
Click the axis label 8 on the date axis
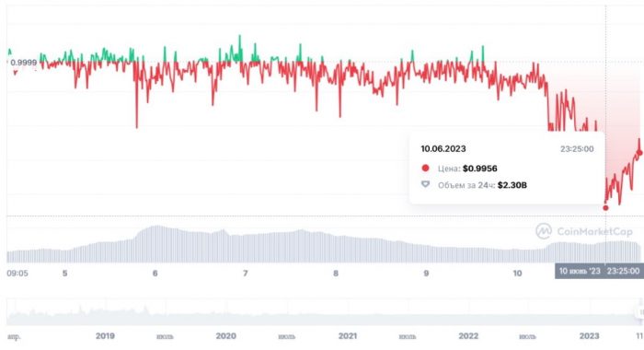click(336, 273)
